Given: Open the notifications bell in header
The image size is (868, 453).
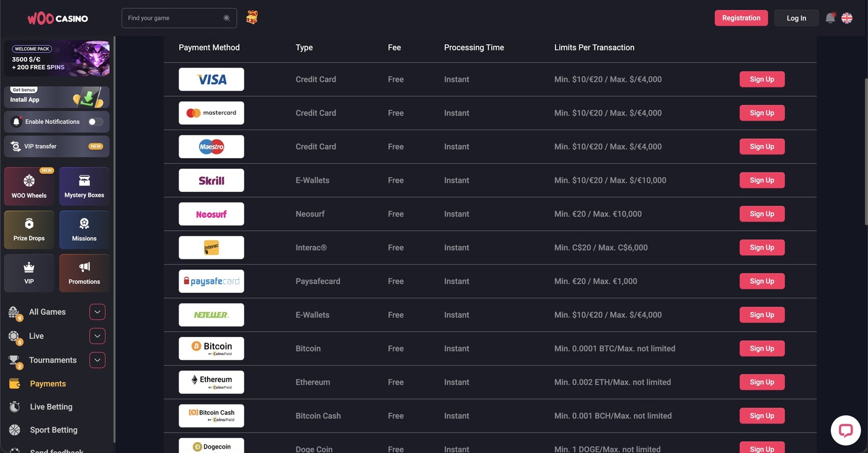Looking at the screenshot, I should point(830,18).
